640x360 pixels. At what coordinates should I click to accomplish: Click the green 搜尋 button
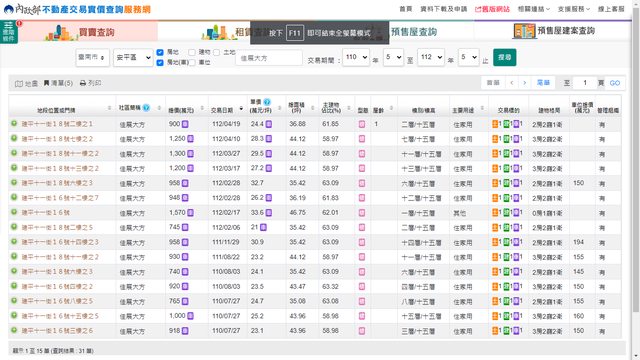504,57
